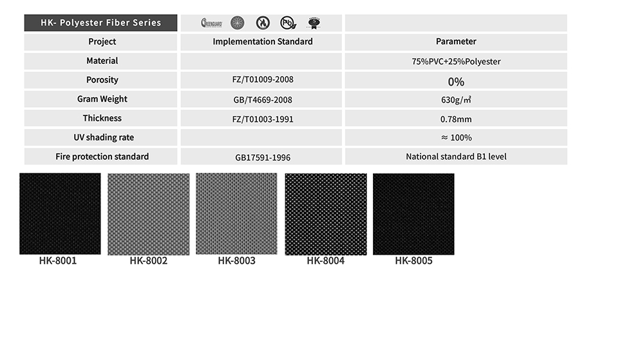Select the HK-8001 fabric swatch
This screenshot has height=363, width=644.
[60, 213]
